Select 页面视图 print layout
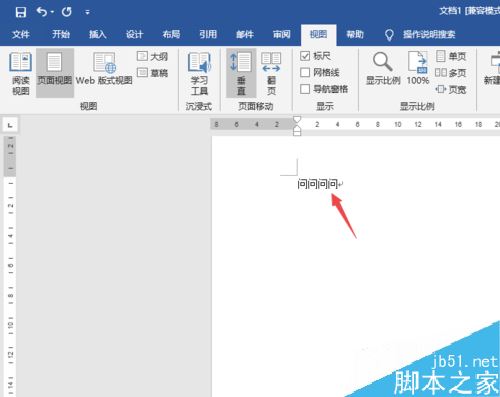Screen dimensions: 500x397 (x=55, y=73)
